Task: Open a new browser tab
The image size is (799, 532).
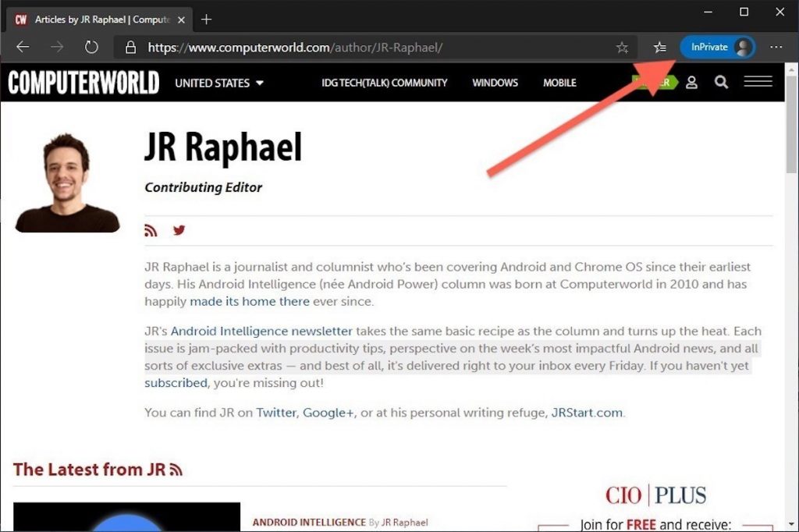Action: (206, 20)
